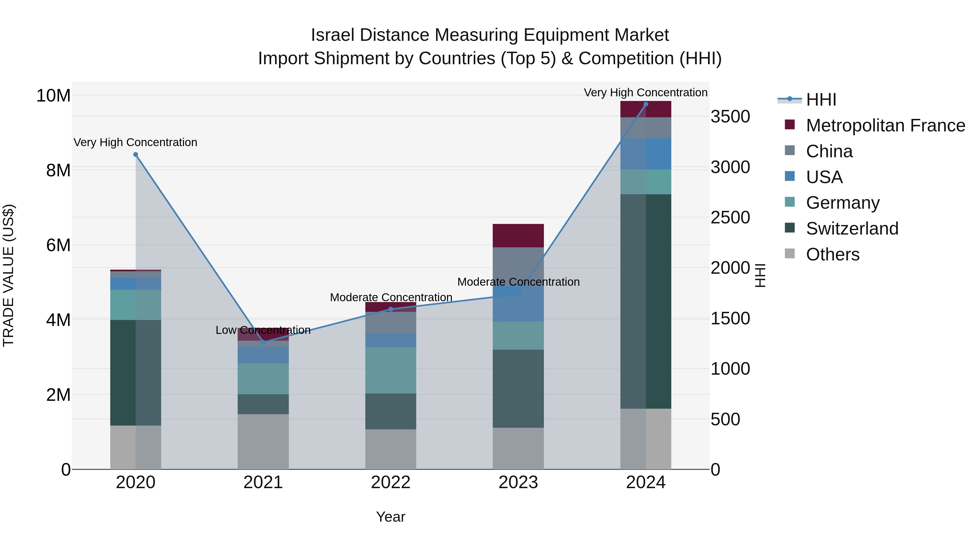Select Switzerland segment of 2024 bar
Viewport: 980px width, 551px height.
[646, 301]
